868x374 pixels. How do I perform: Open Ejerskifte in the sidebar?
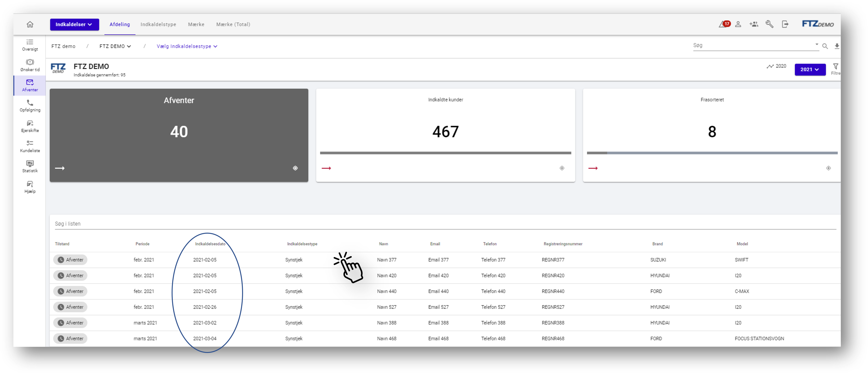tap(30, 126)
